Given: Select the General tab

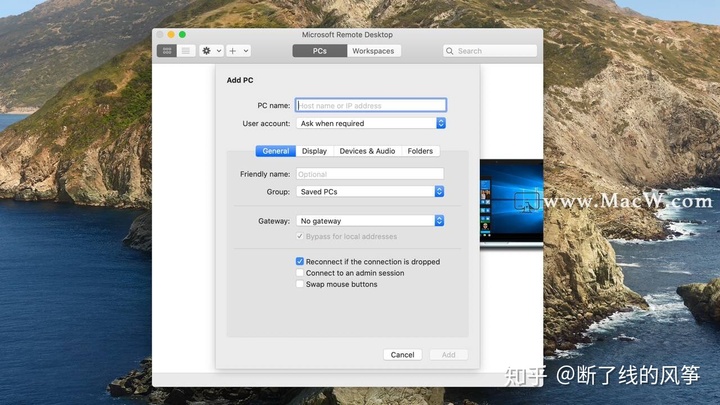Looking at the screenshot, I should pyautogui.click(x=276, y=151).
